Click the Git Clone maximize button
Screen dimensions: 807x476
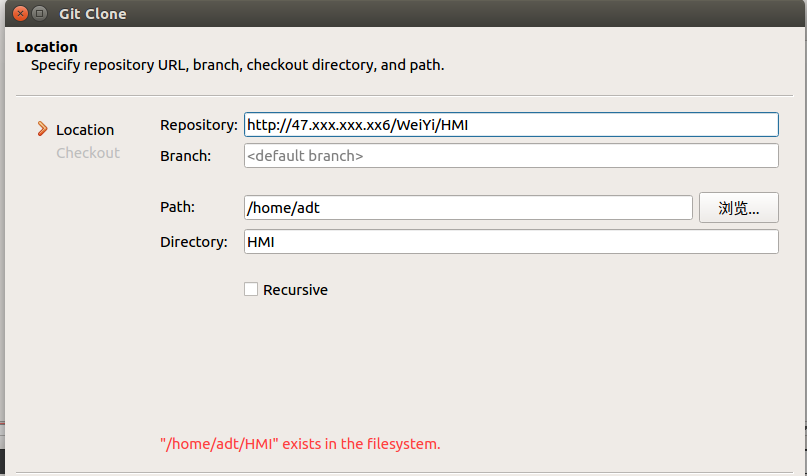(x=39, y=13)
